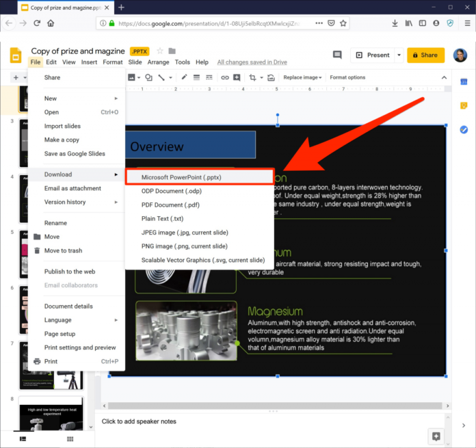Choose PDF Document (.pdf) download
This screenshot has width=476, height=448.
point(200,205)
